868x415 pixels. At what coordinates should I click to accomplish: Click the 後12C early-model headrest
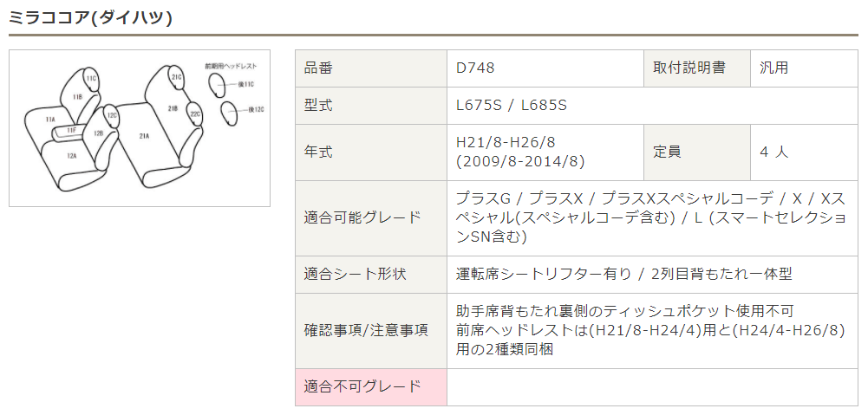pos(228,113)
